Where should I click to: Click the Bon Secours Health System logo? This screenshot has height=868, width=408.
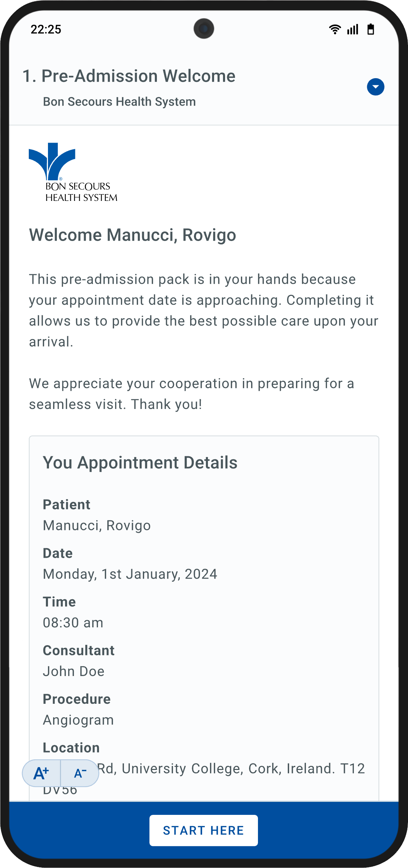pyautogui.click(x=73, y=172)
